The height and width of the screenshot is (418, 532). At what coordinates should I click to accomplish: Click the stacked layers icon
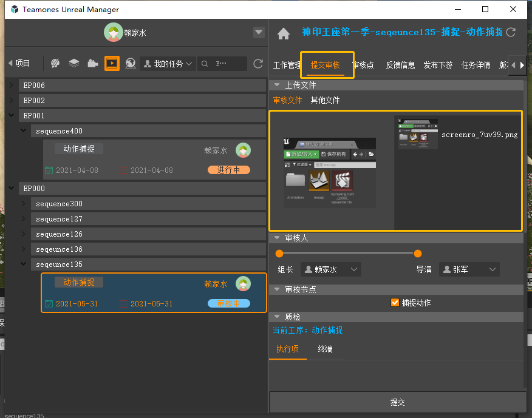click(x=74, y=63)
